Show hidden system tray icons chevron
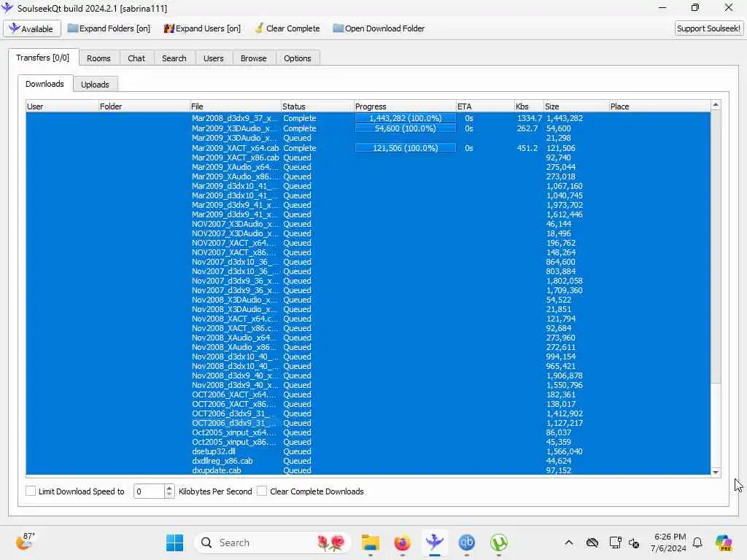This screenshot has width=747, height=560. [569, 542]
